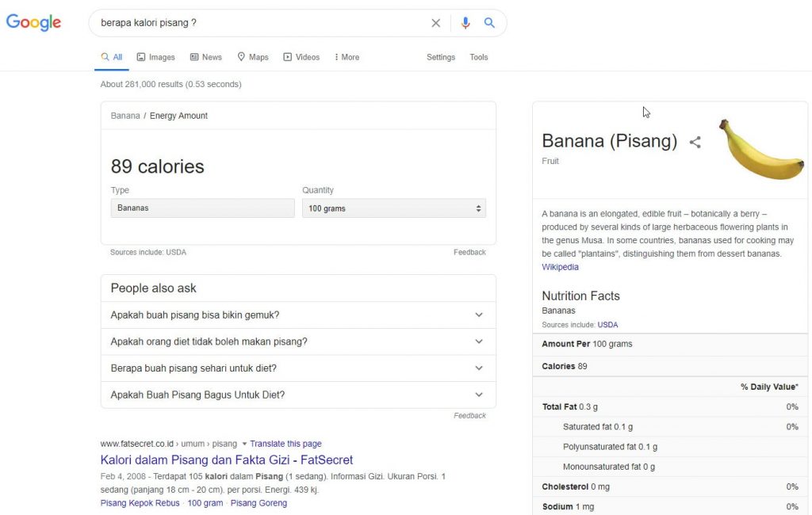Open the fatsecret result options arrow
Screen dimensions: 812x515
[244, 444]
